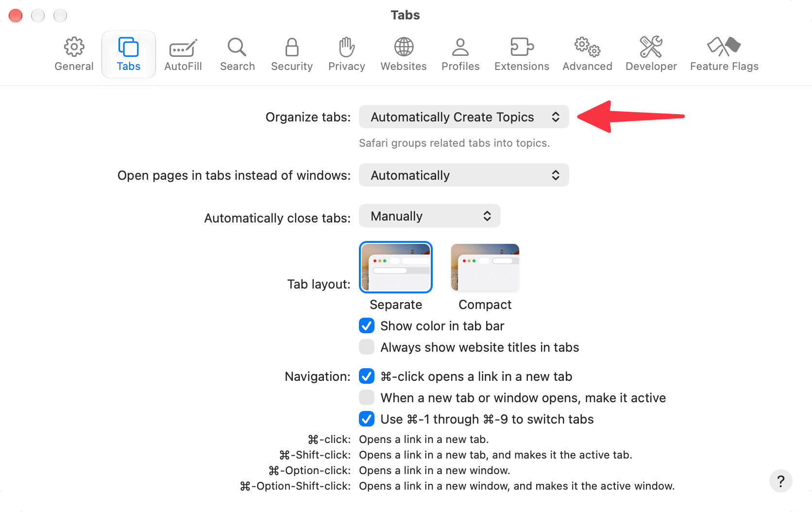This screenshot has height=512, width=812.
Task: Click the 'Organize tabs:' label
Action: coord(308,117)
